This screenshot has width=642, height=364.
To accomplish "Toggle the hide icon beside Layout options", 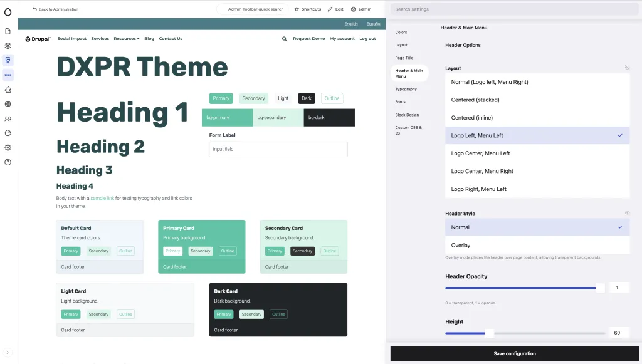I will pyautogui.click(x=628, y=68).
